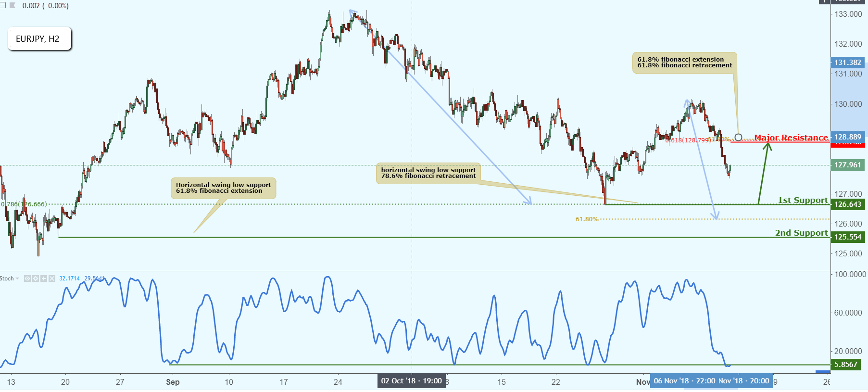Viewport: 868px width, 392px height.
Task: Click the 61.80% fibonacci level label
Action: (x=587, y=219)
